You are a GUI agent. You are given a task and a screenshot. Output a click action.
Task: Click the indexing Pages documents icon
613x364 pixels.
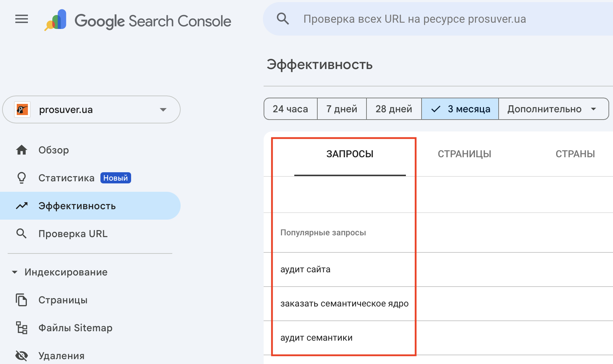[x=22, y=300]
